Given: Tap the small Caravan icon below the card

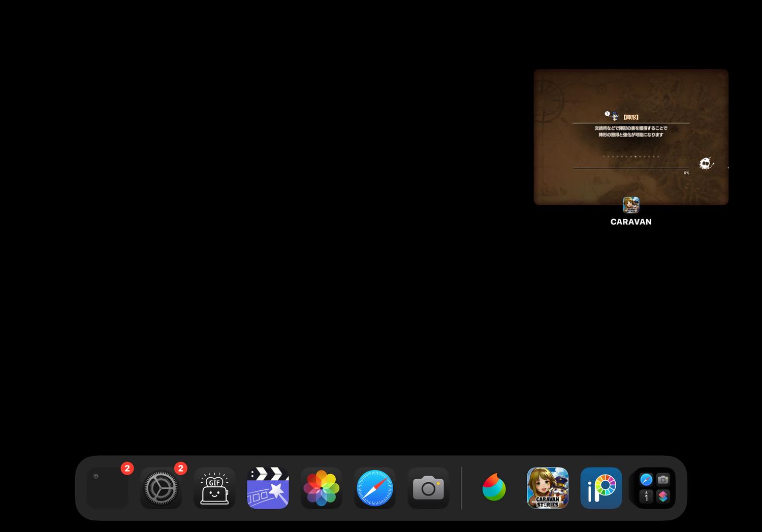Looking at the screenshot, I should coord(631,205).
